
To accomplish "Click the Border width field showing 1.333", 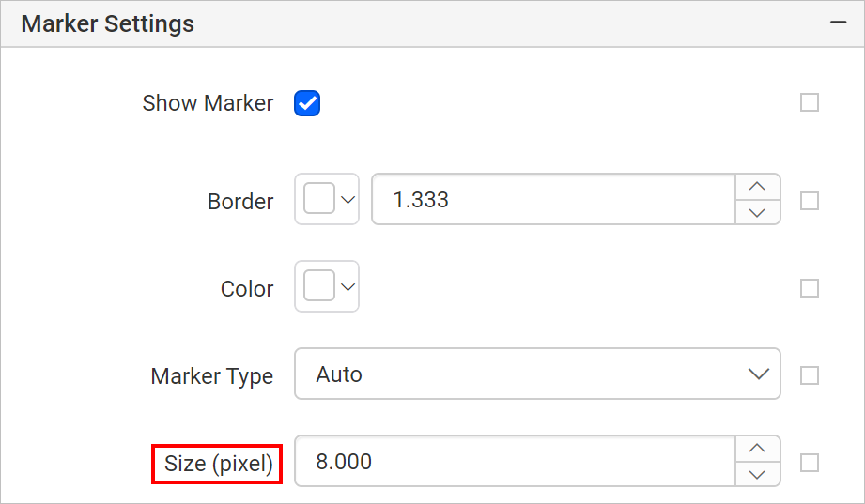I will click(x=552, y=199).
